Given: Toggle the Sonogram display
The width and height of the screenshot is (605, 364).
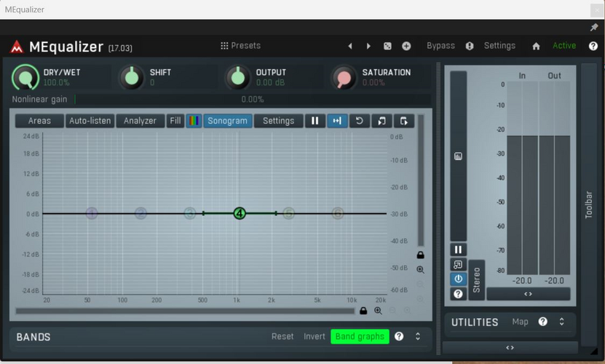Looking at the screenshot, I should coord(228,121).
